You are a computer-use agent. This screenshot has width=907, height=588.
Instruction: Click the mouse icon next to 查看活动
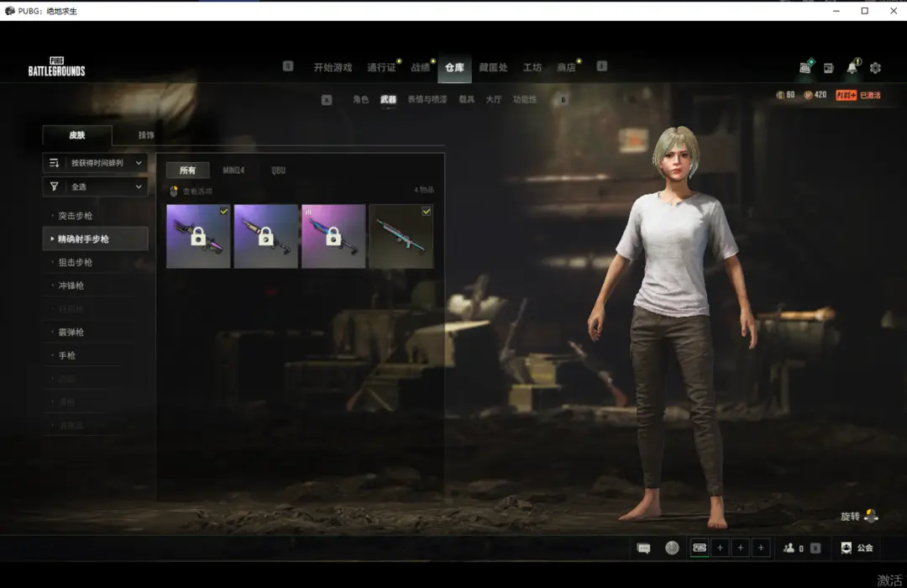click(174, 191)
